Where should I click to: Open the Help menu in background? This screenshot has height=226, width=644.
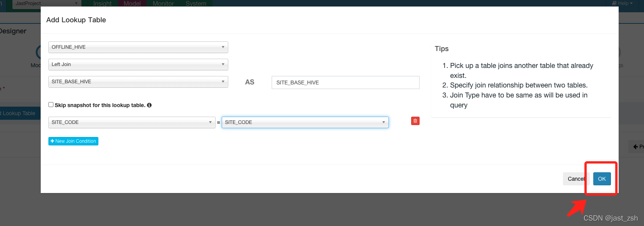click(622, 3)
